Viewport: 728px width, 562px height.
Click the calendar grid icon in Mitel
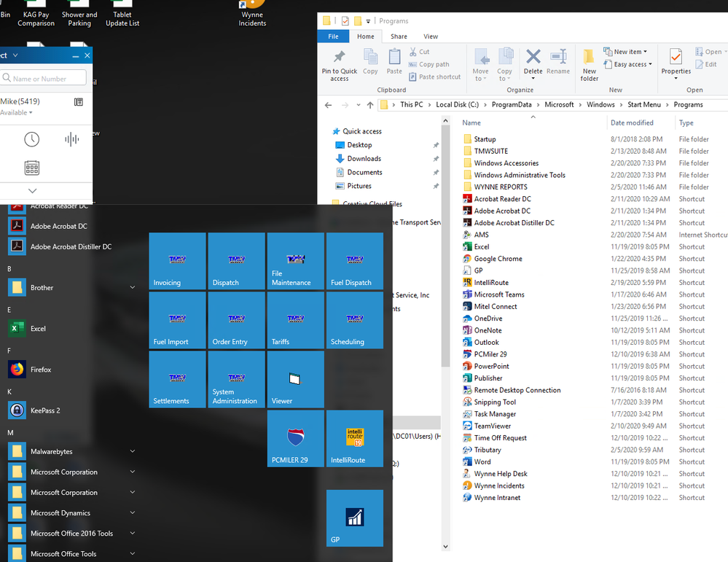click(31, 168)
